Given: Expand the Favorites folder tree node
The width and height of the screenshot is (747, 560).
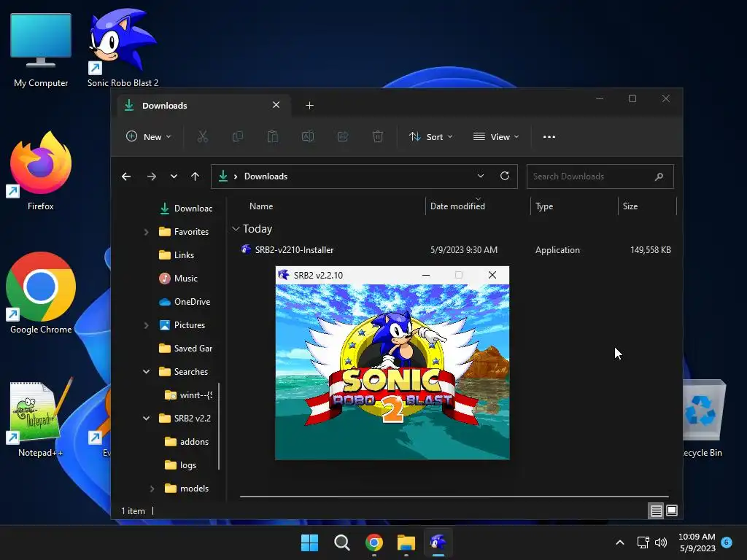Looking at the screenshot, I should pyautogui.click(x=146, y=232).
